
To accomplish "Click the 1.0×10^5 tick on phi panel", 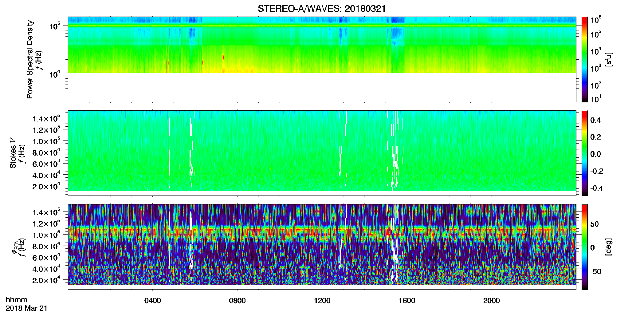I will pos(46,235).
